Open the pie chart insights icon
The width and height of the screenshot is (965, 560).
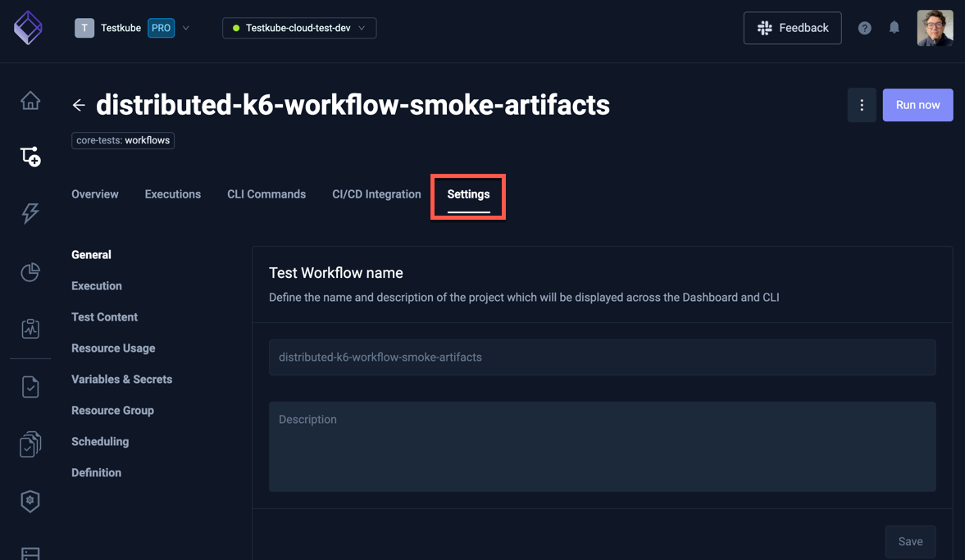[x=30, y=271]
